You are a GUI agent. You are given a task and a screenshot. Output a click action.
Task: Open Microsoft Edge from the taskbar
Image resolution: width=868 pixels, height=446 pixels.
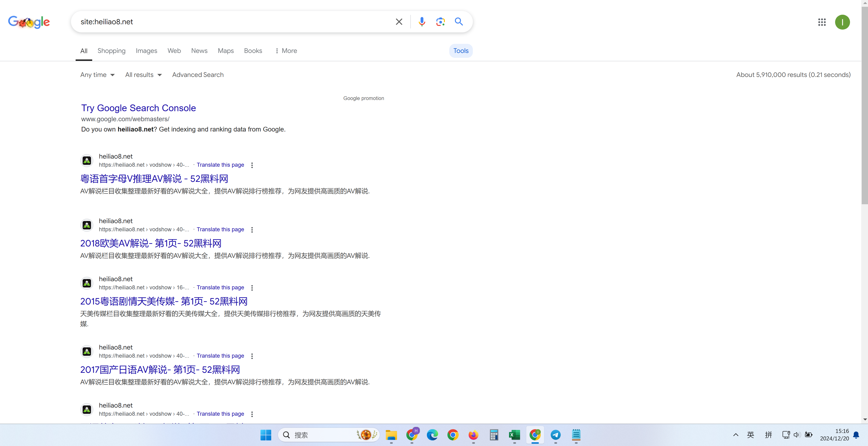point(432,435)
